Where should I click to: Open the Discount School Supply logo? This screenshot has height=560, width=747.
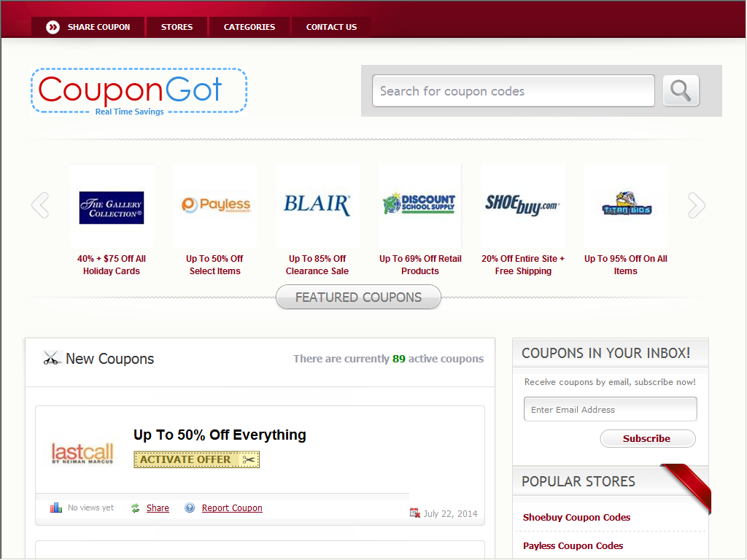coord(419,204)
